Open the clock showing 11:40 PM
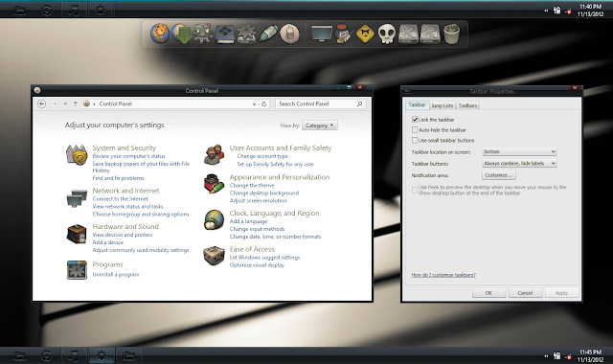 590,11
